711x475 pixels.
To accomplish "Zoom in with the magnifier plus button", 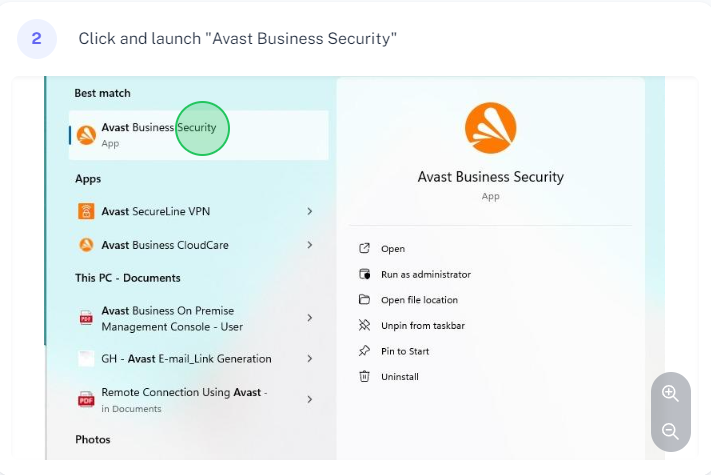I will pos(670,393).
